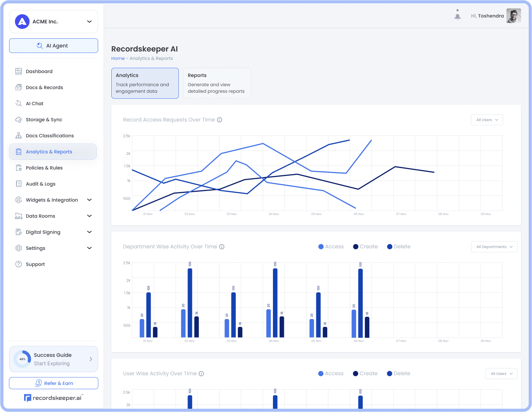Click the Digital Signing icon
This screenshot has height=412, width=532.
[x=19, y=232]
